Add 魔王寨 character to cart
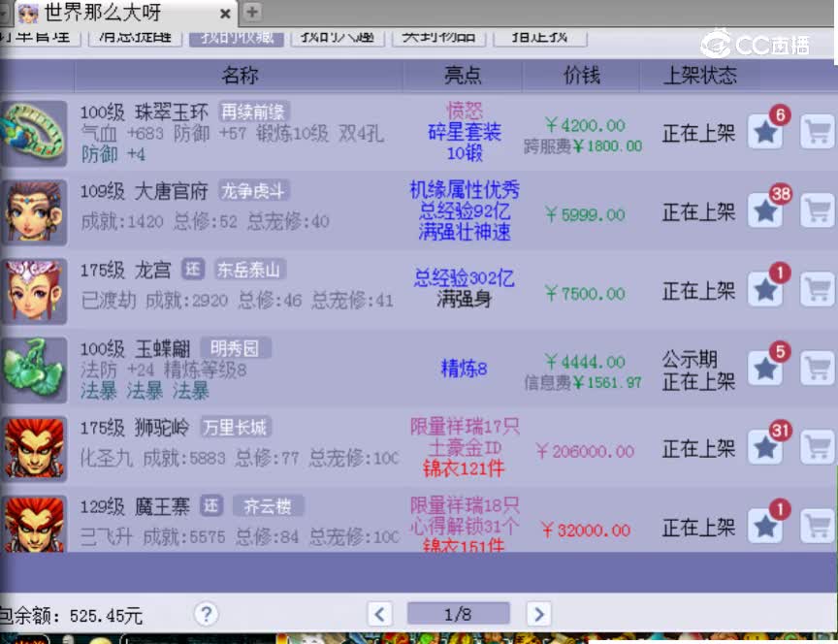This screenshot has height=644, width=838. click(818, 527)
